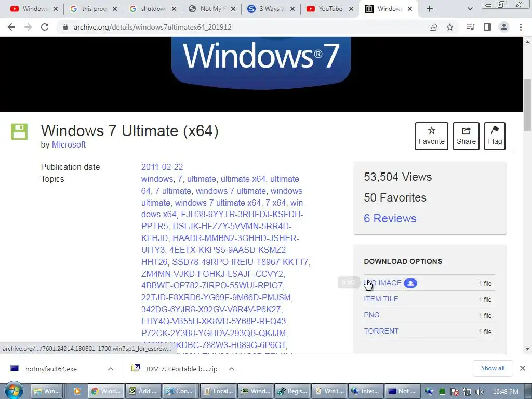The width and height of the screenshot is (532, 399).
Task: Open TORRENT download option
Action: [x=381, y=331]
